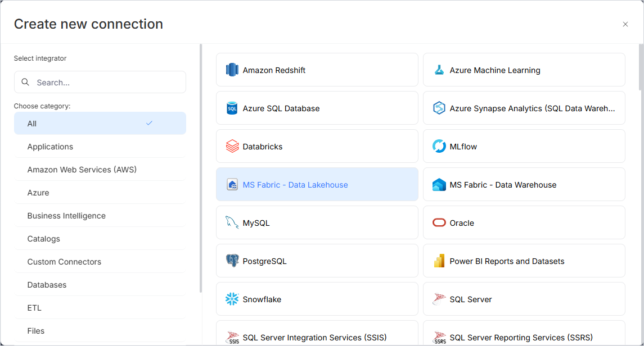Click the Power BI chart icon
644x346 pixels.
pyautogui.click(x=439, y=261)
